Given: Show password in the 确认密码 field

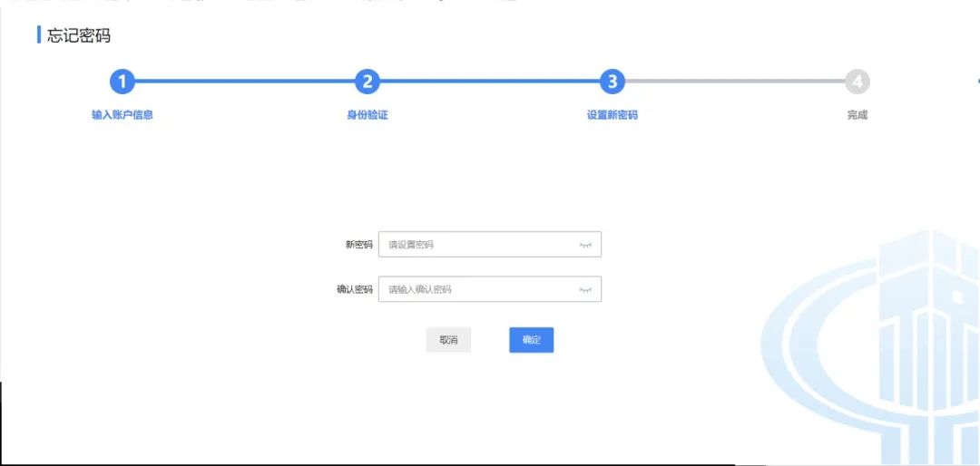Looking at the screenshot, I should coord(585,290).
